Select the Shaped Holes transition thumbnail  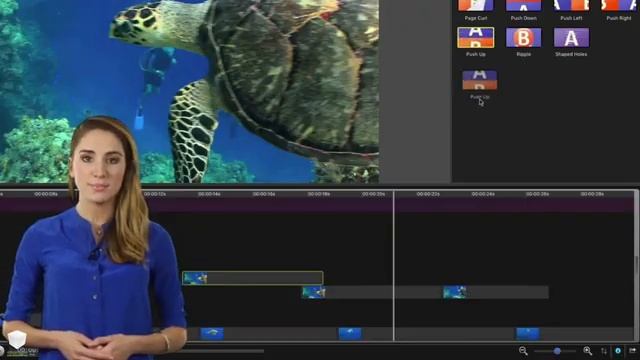[x=571, y=38]
